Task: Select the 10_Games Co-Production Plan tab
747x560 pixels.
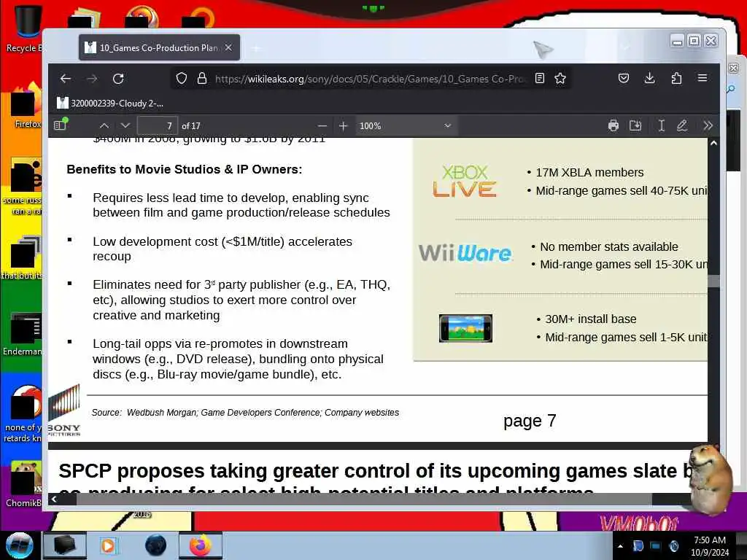Action: 159,47
